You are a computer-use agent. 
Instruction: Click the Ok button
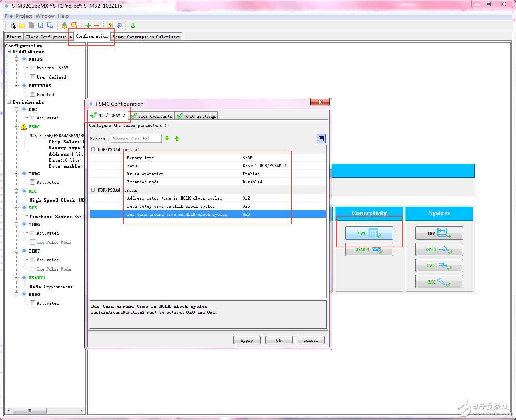coord(279,340)
